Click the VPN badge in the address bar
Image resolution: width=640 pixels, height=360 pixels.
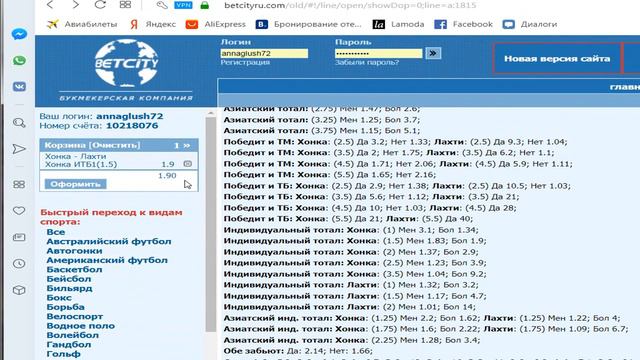pos(183,5)
